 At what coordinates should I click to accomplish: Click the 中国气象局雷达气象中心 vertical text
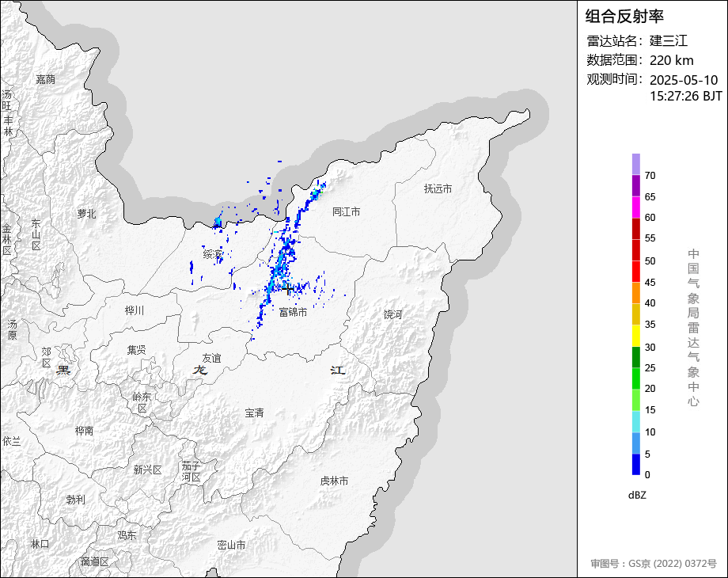[x=693, y=328]
